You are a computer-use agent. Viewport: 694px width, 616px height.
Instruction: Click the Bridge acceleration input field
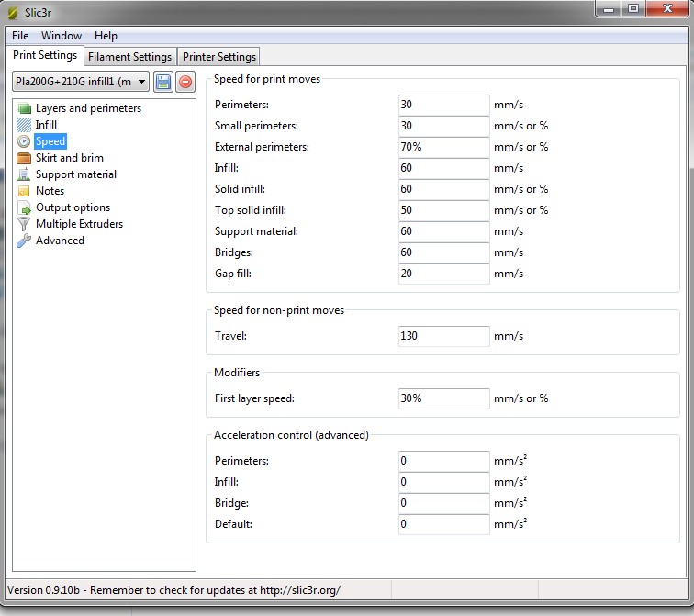(x=444, y=503)
